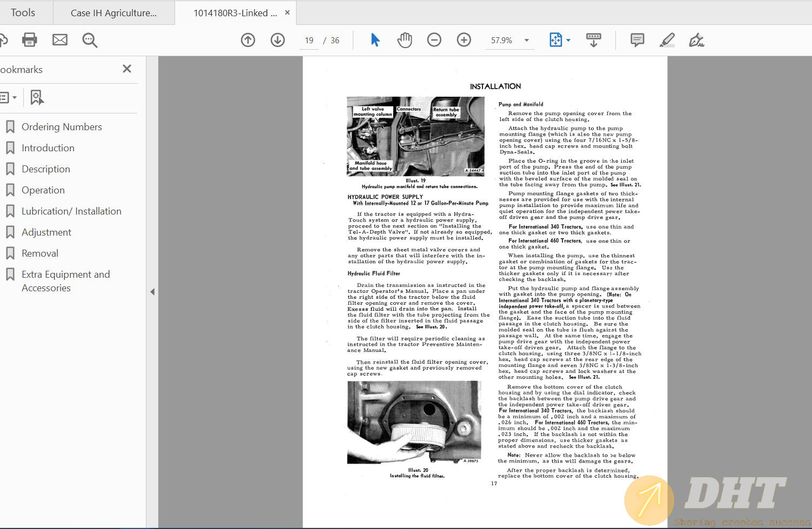
Task: Click the Hydraulic Fluid Filter subheading
Action: point(374,273)
